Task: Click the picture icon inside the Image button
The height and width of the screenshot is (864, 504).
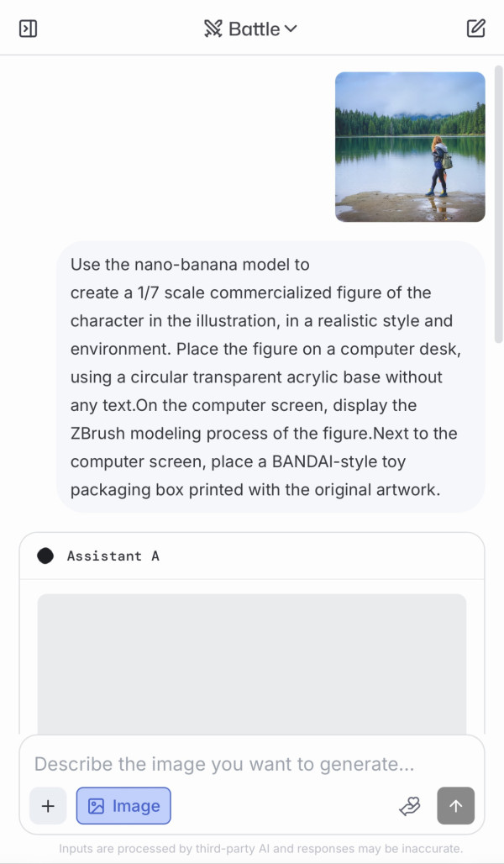Action: point(95,805)
